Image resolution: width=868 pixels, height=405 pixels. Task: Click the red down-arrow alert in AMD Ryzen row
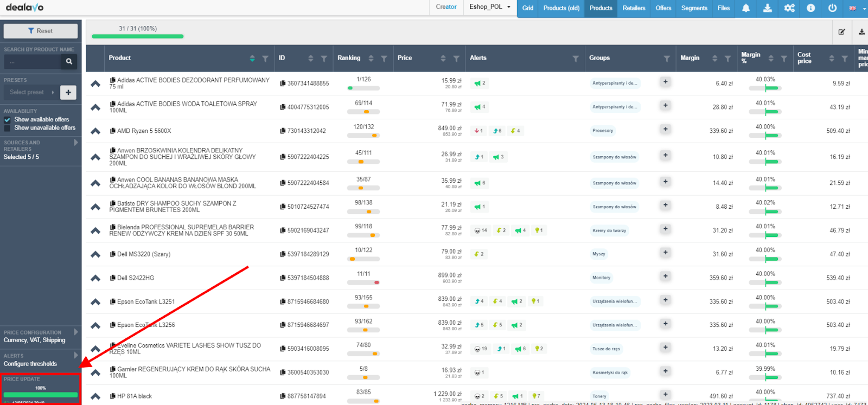(x=478, y=131)
